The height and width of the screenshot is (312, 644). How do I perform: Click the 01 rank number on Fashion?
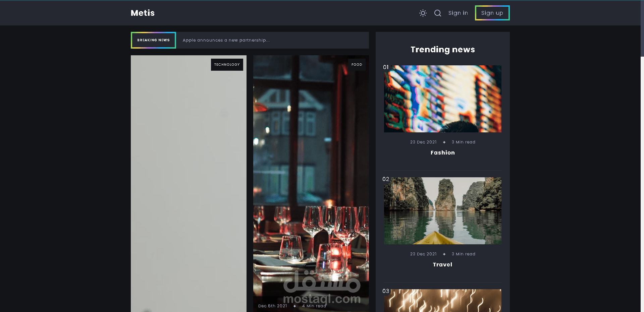pyautogui.click(x=386, y=67)
